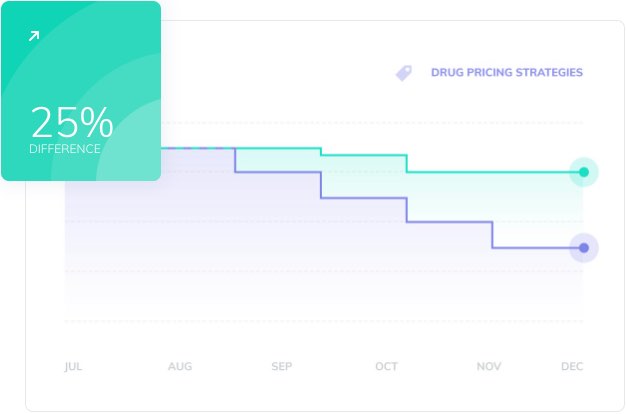The image size is (626, 414).
Task: Click the price tag icon beside the title
Action: 403,73
